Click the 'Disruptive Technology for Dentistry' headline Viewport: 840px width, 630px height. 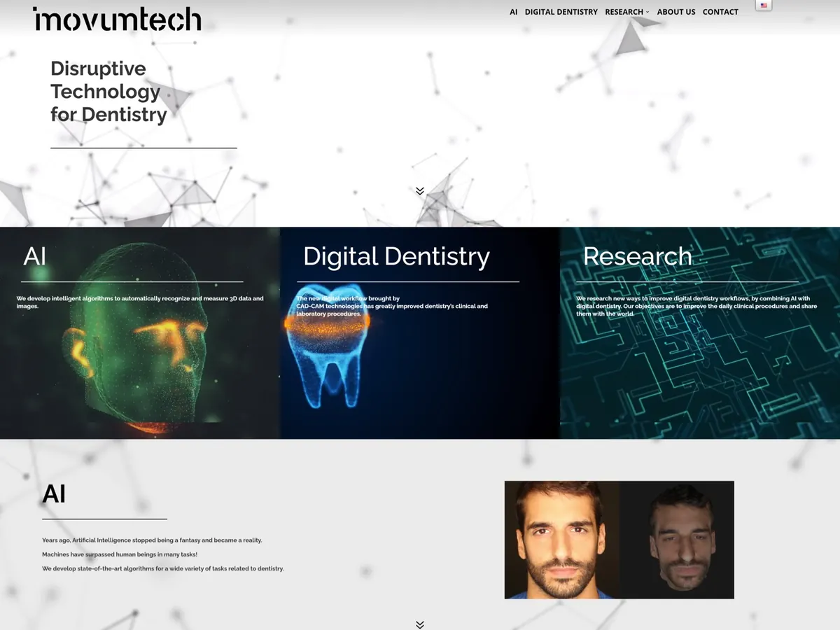tap(108, 92)
